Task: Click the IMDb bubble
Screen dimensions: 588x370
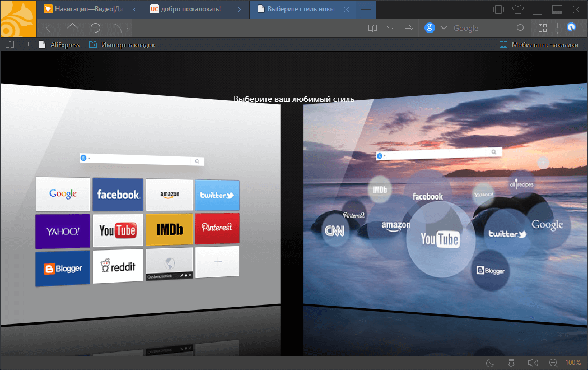Action: pos(380,189)
